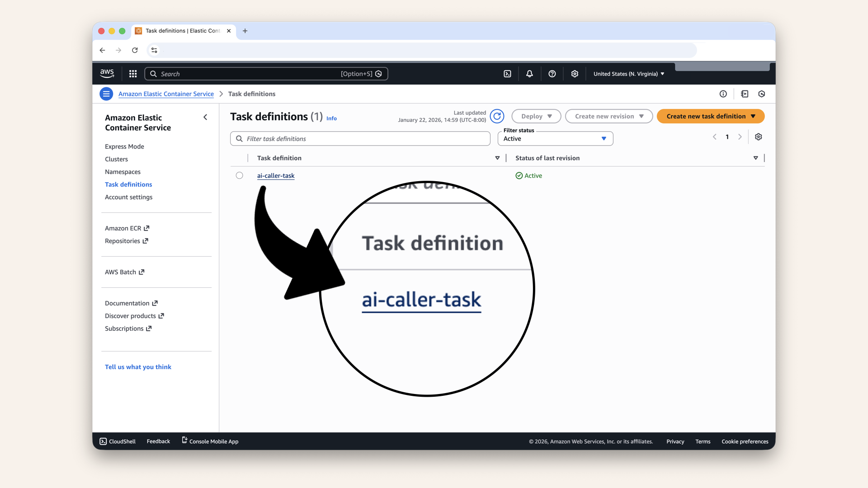Viewport: 868px width, 488px height.
Task: Click Create new revision button
Action: (x=609, y=116)
